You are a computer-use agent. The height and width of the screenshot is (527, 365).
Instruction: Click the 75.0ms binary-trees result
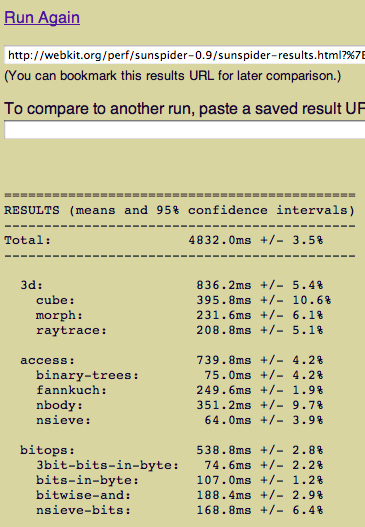click(x=228, y=375)
